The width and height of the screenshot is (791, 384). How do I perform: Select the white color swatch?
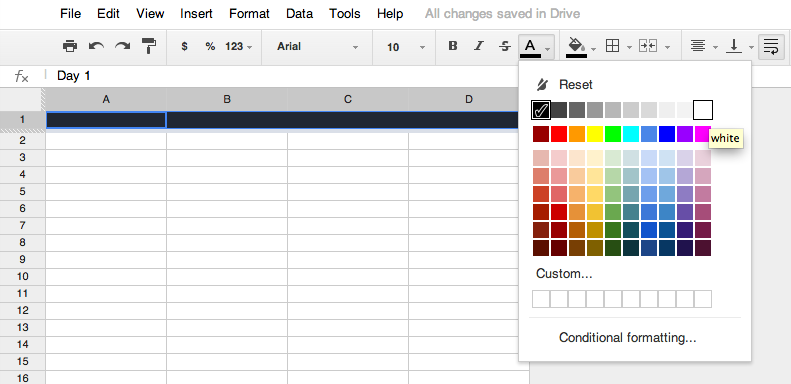[703, 109]
